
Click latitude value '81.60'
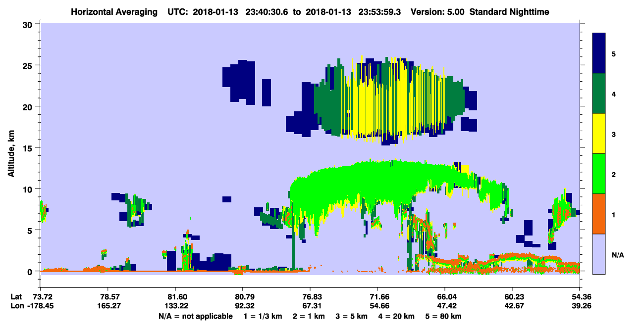(175, 297)
